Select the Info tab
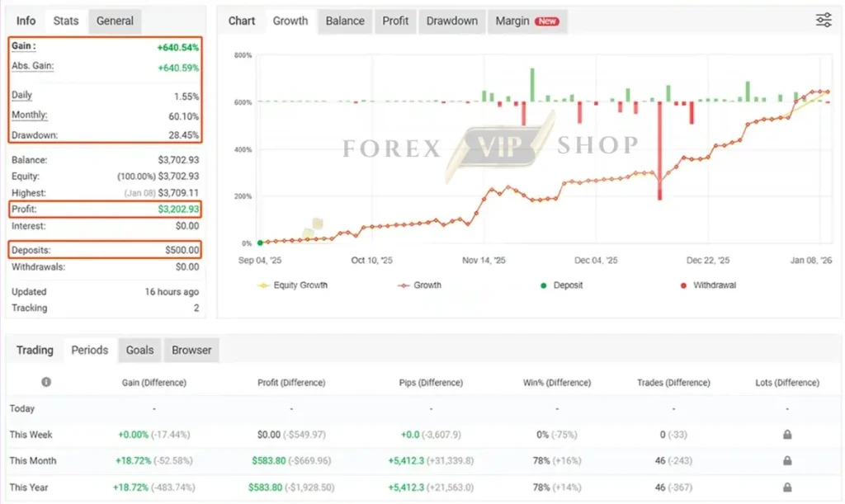 point(26,21)
